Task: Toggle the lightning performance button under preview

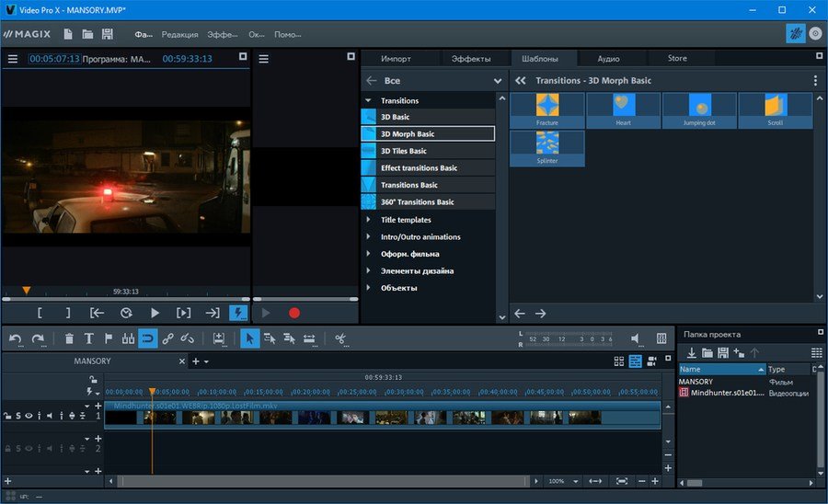Action: point(236,313)
